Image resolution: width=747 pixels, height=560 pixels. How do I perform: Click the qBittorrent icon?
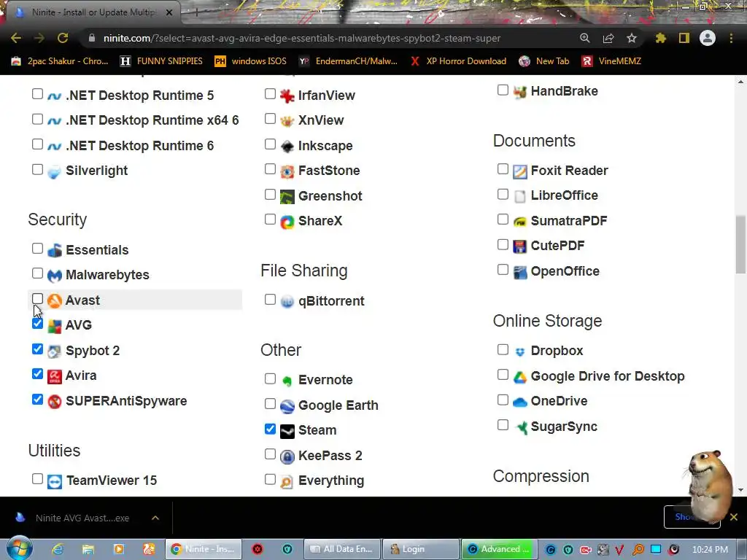point(287,301)
